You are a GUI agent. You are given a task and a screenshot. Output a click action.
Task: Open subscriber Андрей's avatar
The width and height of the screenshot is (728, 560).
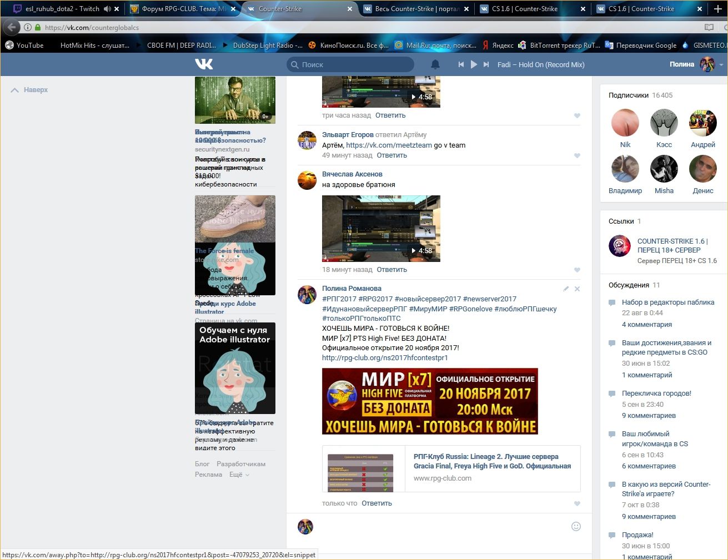[703, 123]
